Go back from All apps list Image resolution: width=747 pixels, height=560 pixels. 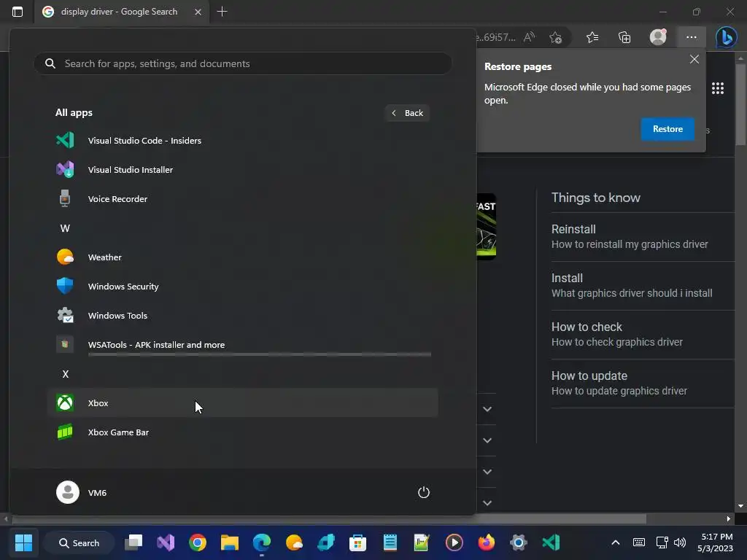407,113
